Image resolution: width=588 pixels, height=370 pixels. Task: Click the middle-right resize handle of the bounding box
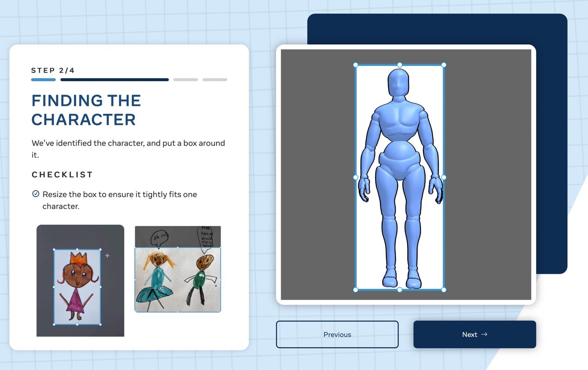pyautogui.click(x=443, y=177)
